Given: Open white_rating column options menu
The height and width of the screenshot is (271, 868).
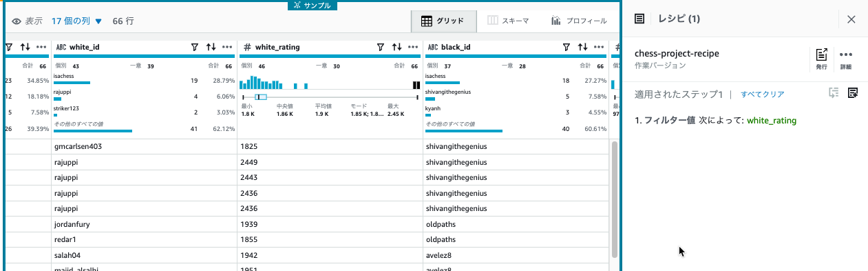Looking at the screenshot, I should (x=413, y=48).
